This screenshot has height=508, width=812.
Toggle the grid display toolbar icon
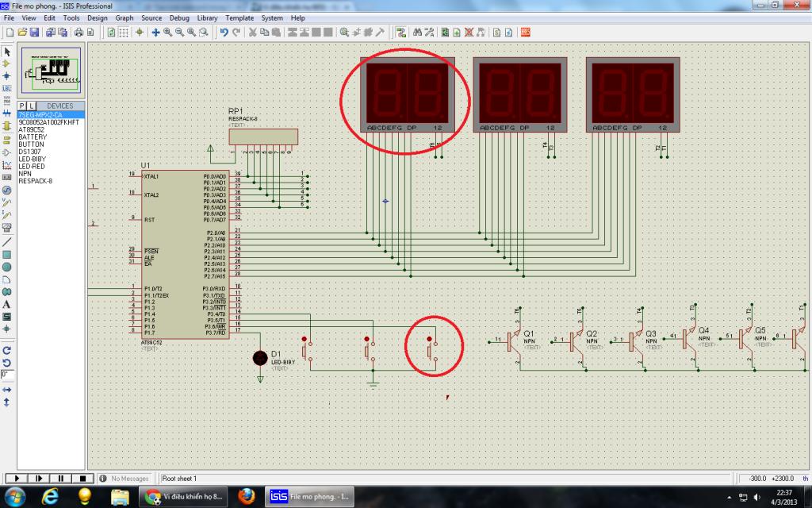[124, 33]
